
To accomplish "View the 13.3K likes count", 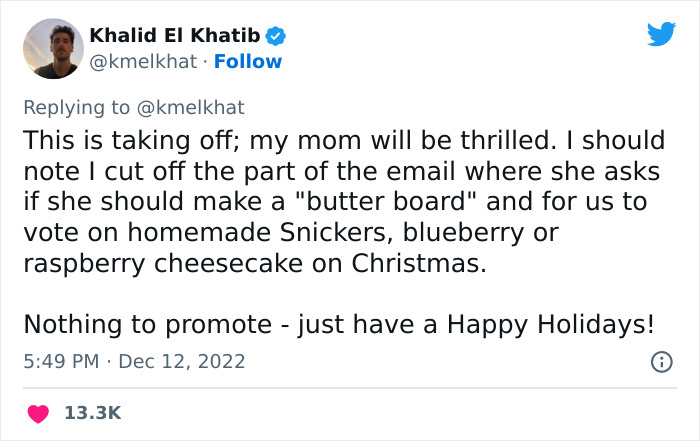I will 94,412.
